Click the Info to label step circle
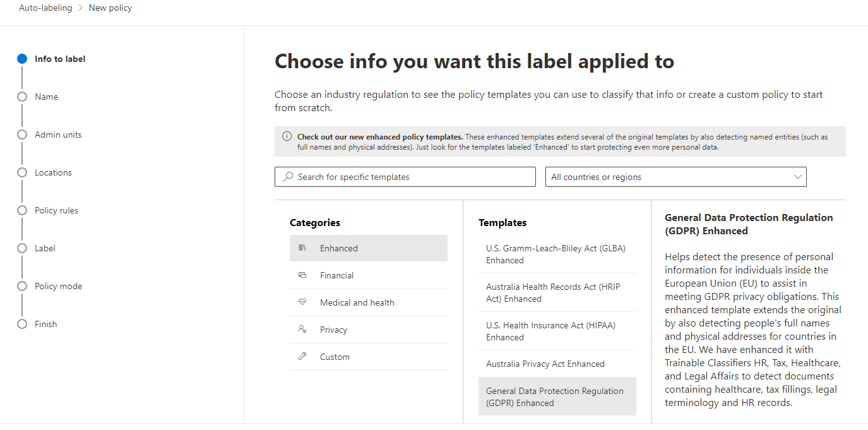868x430 pixels. point(22,59)
